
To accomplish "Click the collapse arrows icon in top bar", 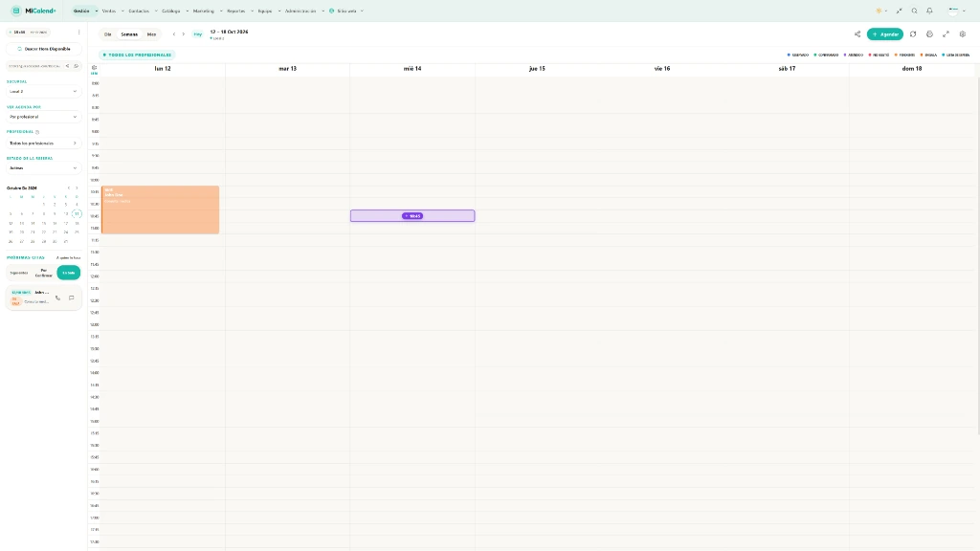I will click(x=900, y=11).
